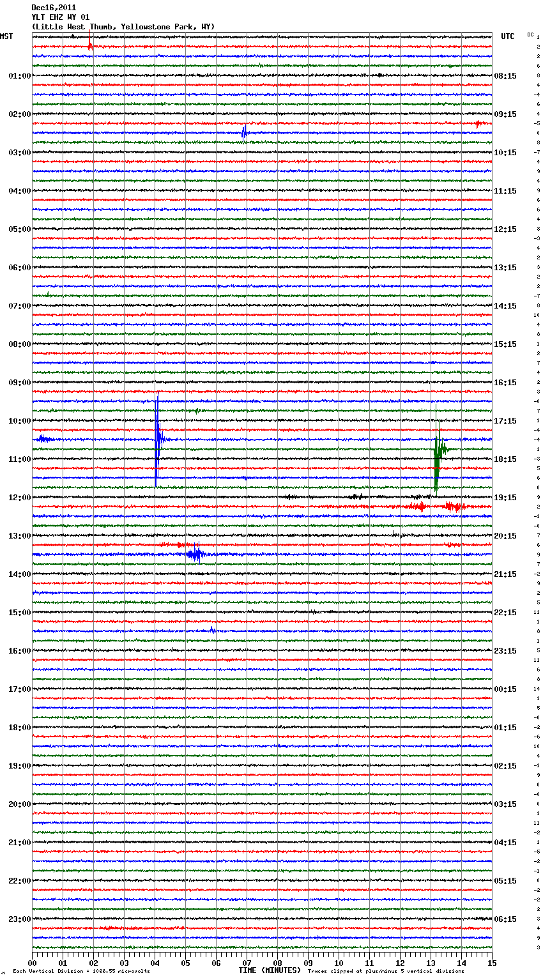Click the small blue event after 02:00
The height and width of the screenshot is (980, 543).
tap(244, 132)
